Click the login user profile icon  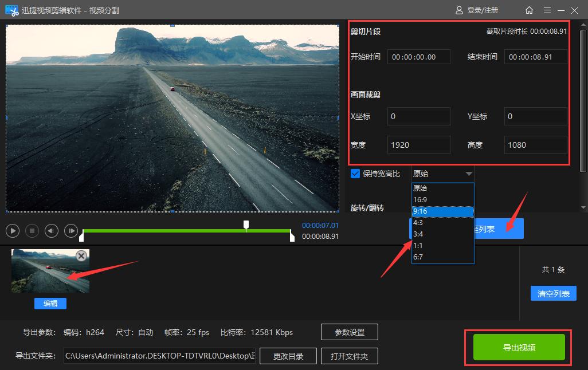click(458, 10)
